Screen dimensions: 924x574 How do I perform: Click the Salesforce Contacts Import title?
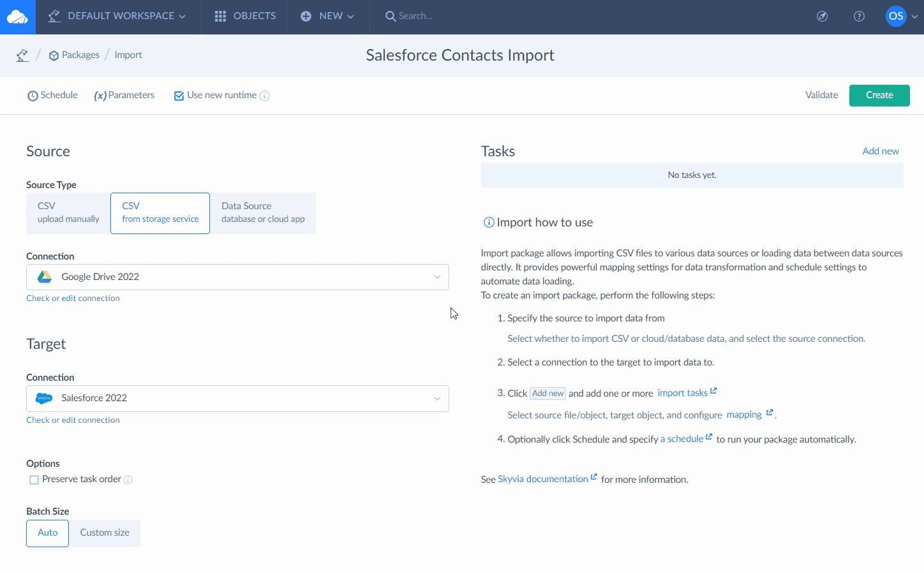[460, 55]
